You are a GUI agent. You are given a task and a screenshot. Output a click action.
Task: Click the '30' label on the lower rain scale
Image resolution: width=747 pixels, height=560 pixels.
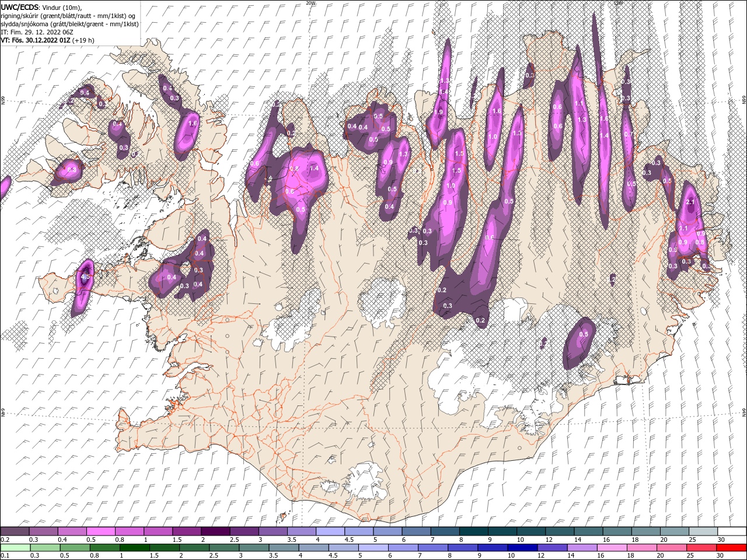point(721,556)
